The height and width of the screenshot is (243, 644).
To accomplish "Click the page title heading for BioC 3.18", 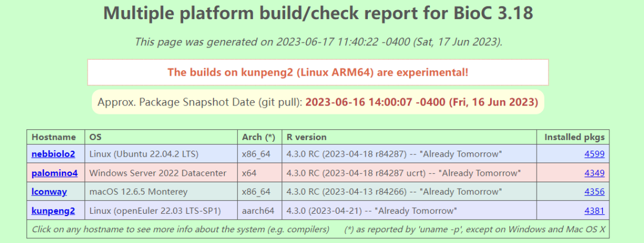I will pos(318,14).
